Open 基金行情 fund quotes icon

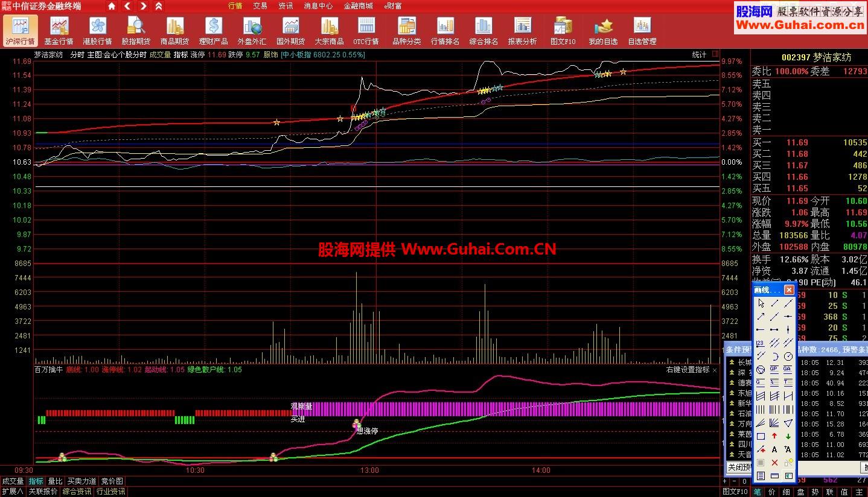(59, 31)
